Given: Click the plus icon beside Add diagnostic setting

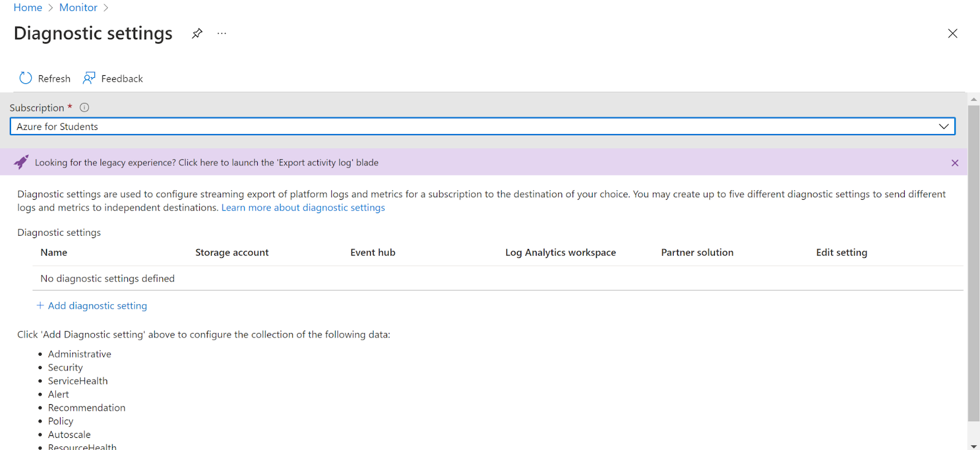Looking at the screenshot, I should 40,306.
